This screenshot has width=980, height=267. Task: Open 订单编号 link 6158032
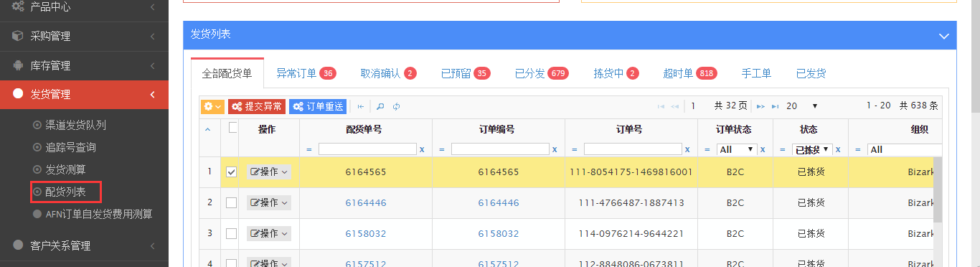[499, 234]
